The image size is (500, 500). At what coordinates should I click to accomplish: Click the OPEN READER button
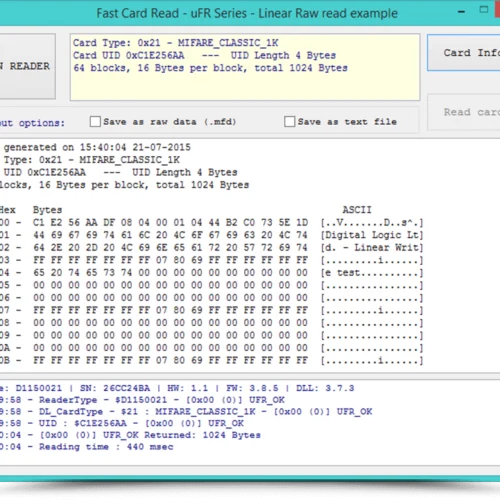point(27,66)
